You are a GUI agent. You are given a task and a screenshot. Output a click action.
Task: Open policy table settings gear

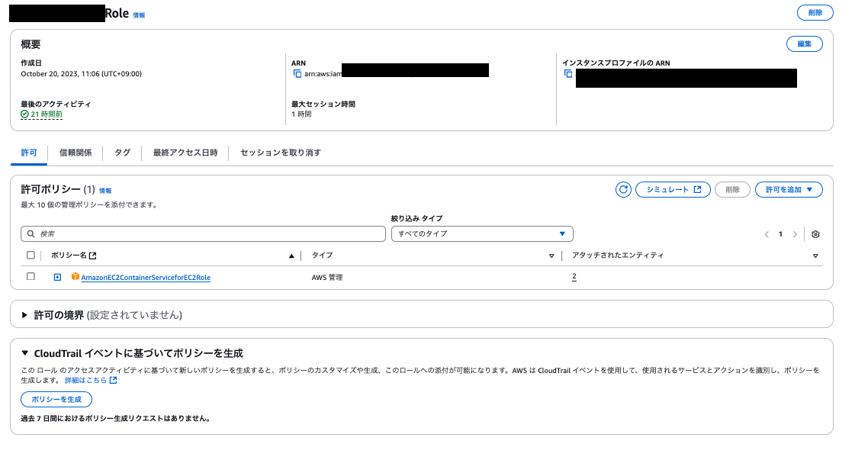tap(815, 234)
